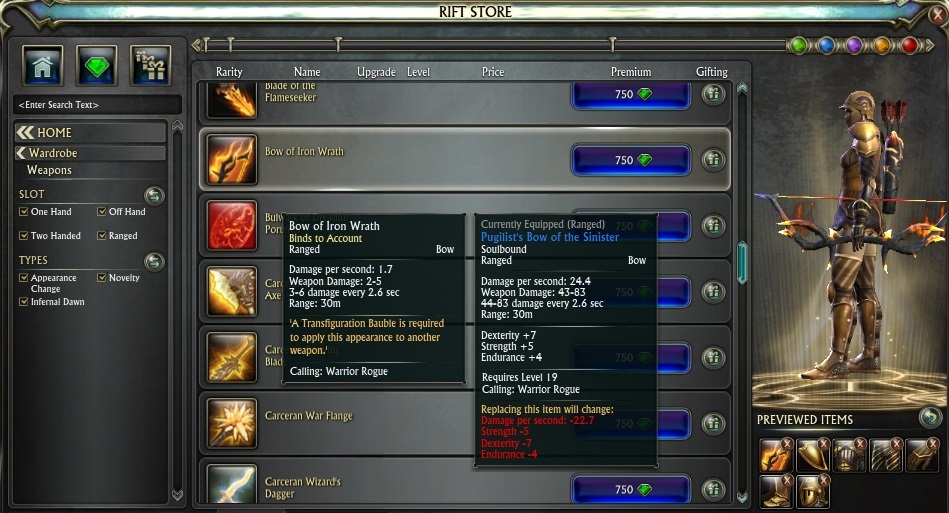Remove previewed bow item thumbnail
Viewport: 949px width, 513px height.
(787, 444)
